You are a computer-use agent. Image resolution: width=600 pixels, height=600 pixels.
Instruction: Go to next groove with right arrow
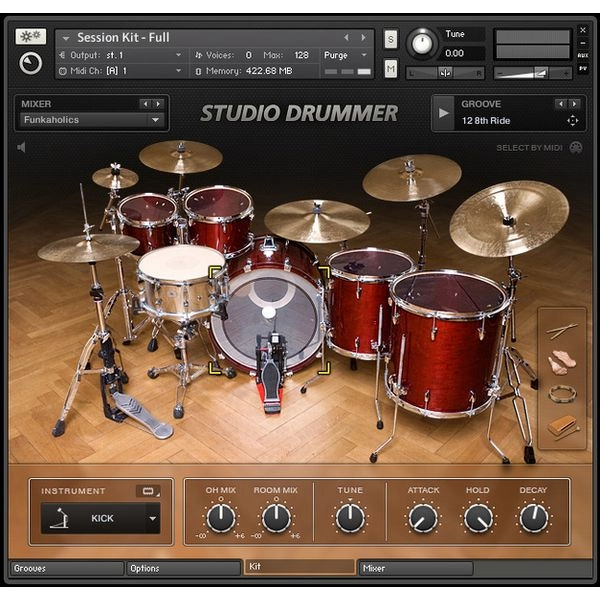(x=574, y=104)
